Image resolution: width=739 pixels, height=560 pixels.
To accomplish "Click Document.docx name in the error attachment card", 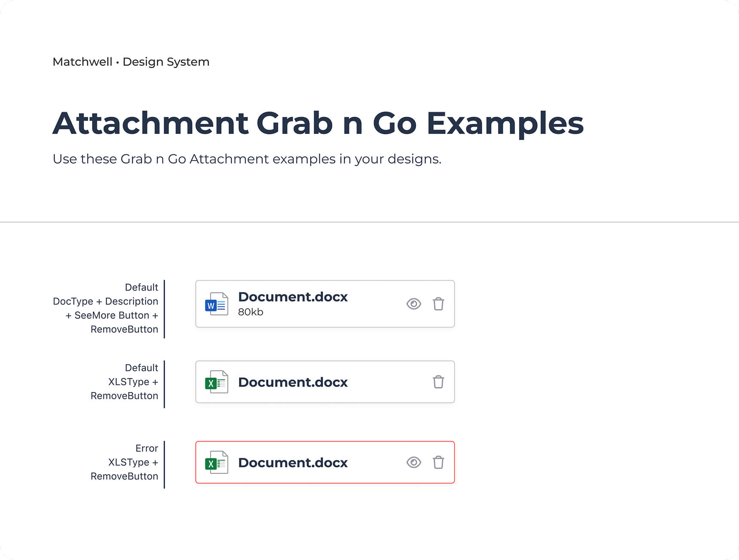I will click(x=293, y=463).
